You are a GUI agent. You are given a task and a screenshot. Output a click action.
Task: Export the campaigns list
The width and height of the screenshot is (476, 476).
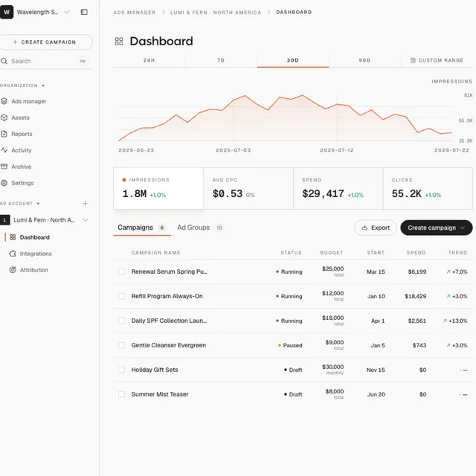[x=376, y=228]
